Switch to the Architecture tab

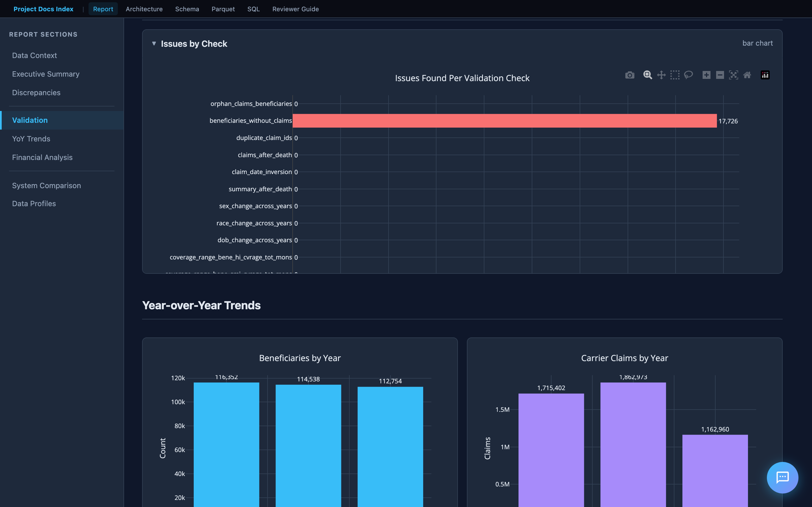click(x=144, y=9)
